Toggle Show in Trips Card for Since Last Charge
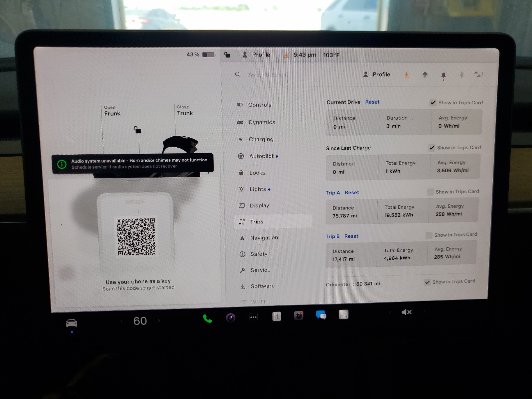Screen dimensions: 532x399 click(432, 148)
